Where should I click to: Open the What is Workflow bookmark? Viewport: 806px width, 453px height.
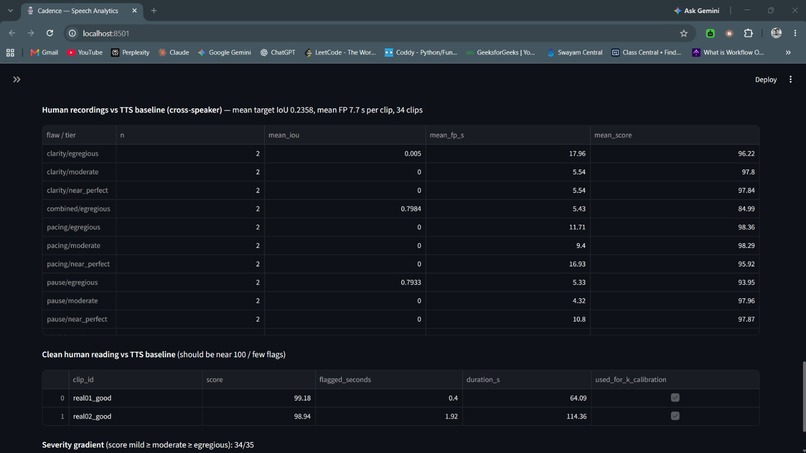pyautogui.click(x=727, y=52)
